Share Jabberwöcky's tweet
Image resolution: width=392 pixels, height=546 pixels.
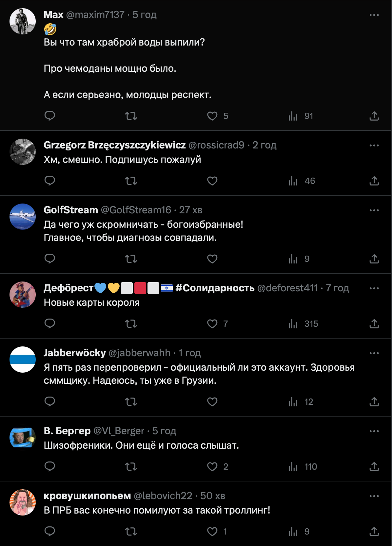coord(374,401)
